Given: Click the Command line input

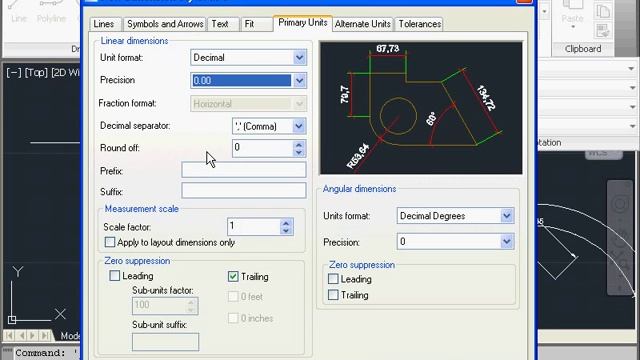Looking at the screenshot, I should [x=47, y=353].
